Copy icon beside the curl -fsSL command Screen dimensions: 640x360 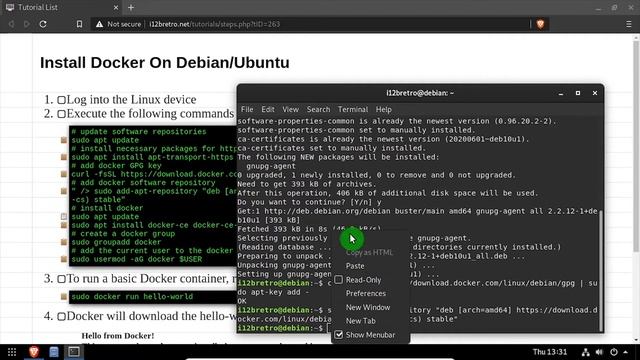tap(64, 174)
